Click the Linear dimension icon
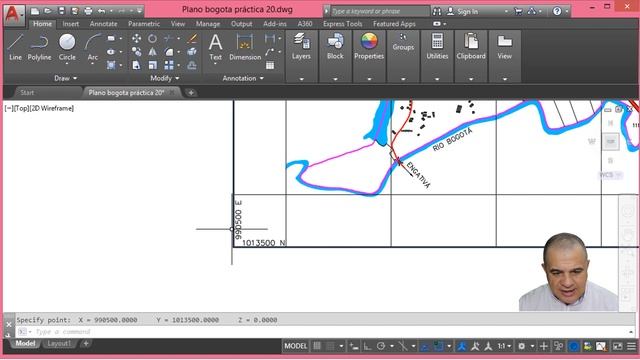 [270, 39]
